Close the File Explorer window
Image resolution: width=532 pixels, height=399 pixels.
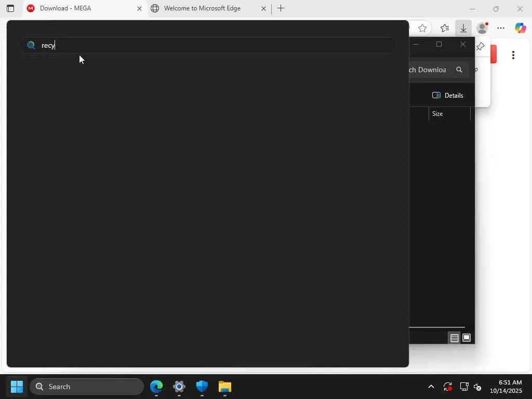pos(463,45)
